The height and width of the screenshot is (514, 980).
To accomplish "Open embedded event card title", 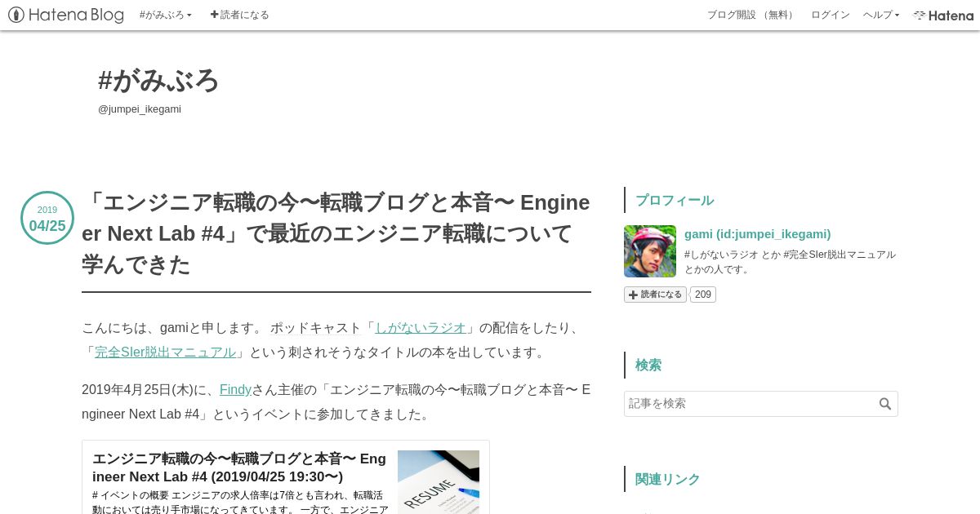I will click(x=239, y=467).
